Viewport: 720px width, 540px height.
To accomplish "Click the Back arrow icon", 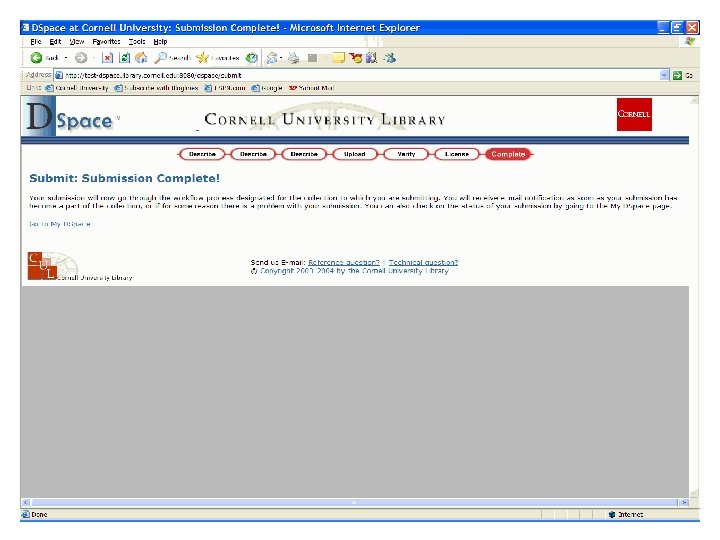I will pos(36,58).
